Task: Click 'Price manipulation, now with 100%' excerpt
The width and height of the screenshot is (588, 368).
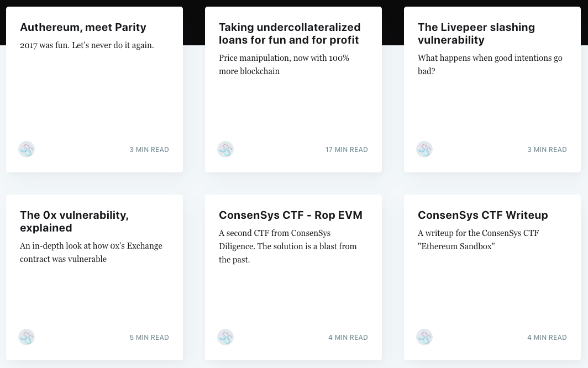Action: click(284, 65)
